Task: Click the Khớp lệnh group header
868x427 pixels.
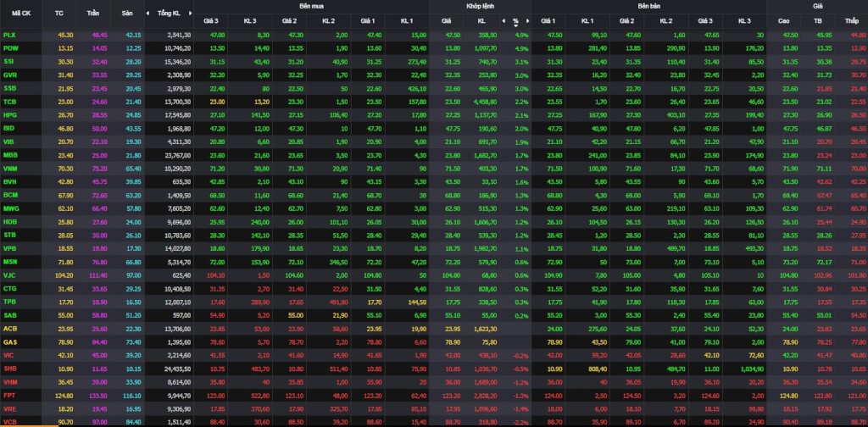Action: click(x=480, y=6)
